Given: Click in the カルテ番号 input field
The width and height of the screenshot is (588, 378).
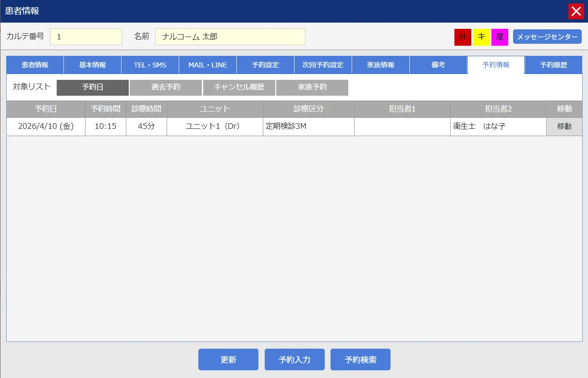Looking at the screenshot, I should click(x=86, y=37).
